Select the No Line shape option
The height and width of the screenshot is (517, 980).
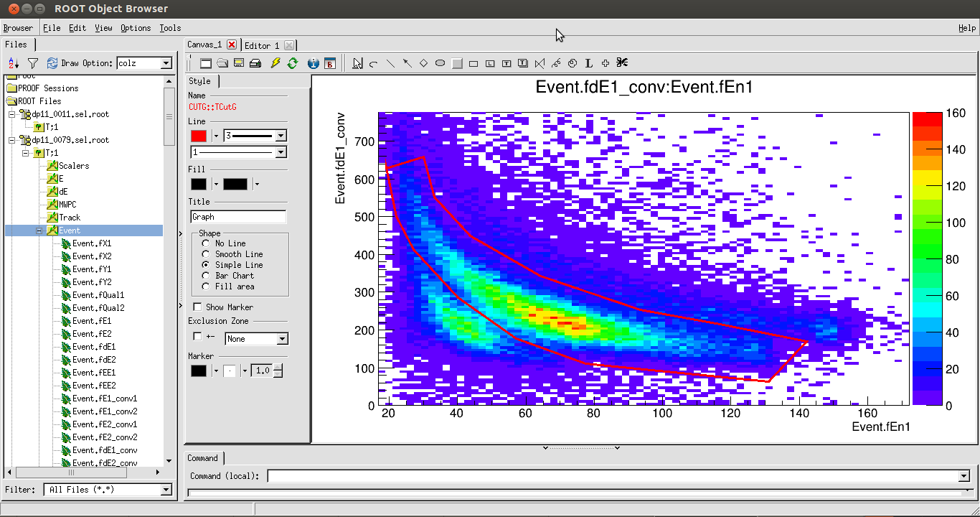[x=206, y=243]
